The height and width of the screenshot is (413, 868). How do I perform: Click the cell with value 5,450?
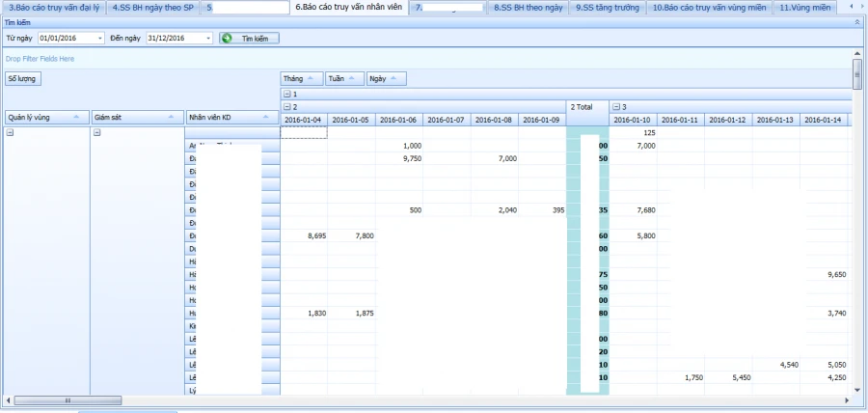[728, 377]
